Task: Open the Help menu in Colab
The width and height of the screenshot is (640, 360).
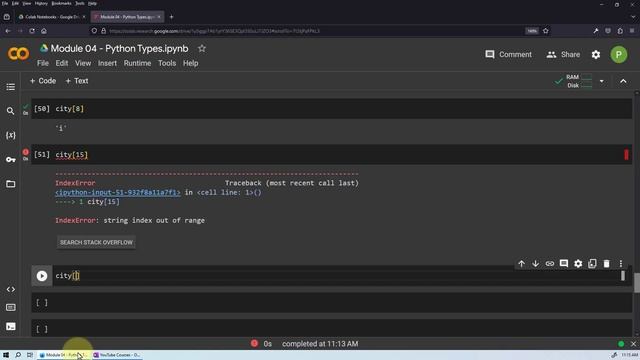Action: pyautogui.click(x=191, y=63)
